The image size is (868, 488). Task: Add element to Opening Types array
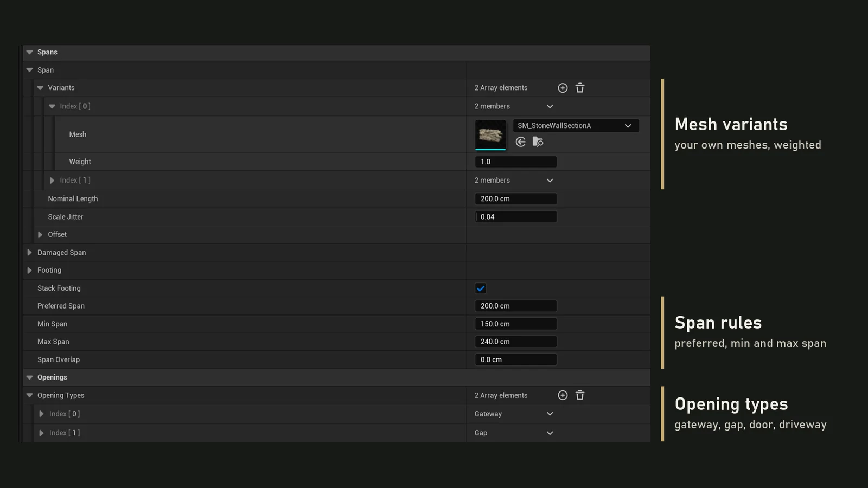pyautogui.click(x=563, y=395)
